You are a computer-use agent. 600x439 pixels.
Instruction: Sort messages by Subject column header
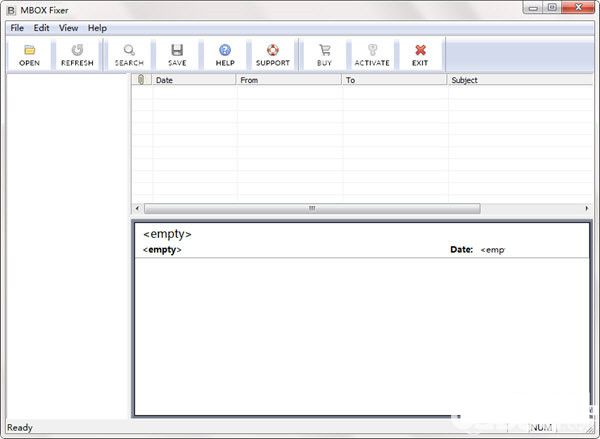(x=520, y=80)
